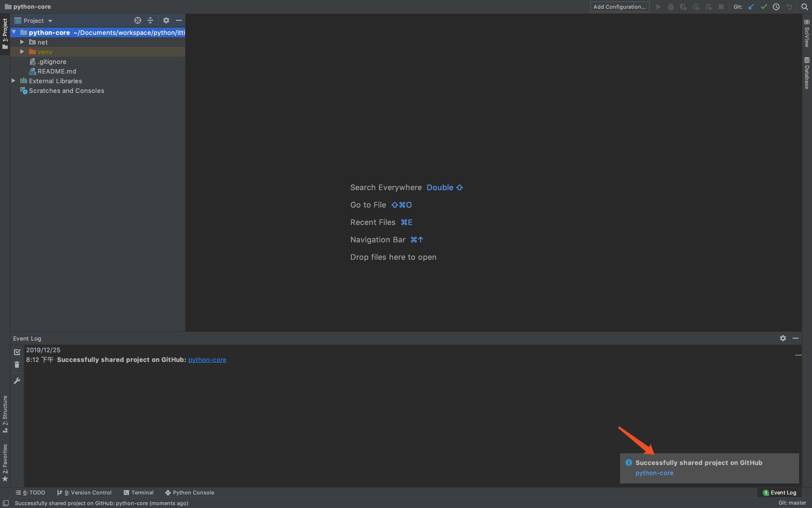The height and width of the screenshot is (508, 812).
Task: Click the Stop square icon
Action: point(721,7)
